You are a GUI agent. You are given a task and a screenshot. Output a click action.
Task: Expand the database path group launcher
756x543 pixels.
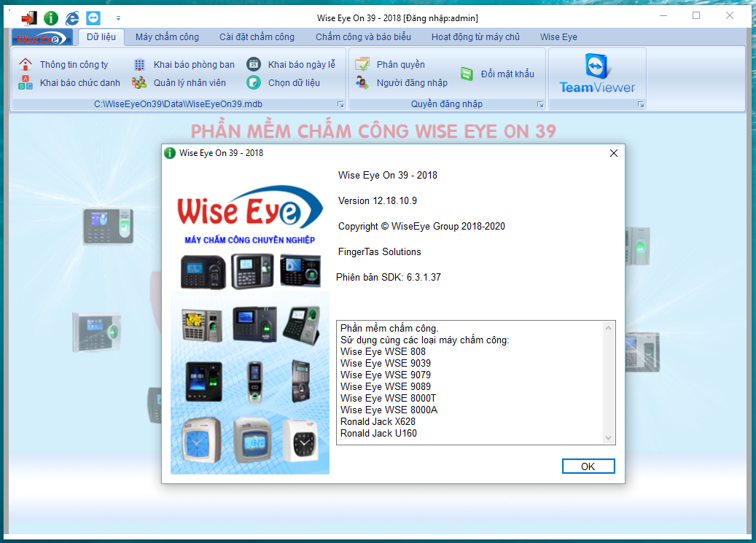340,105
